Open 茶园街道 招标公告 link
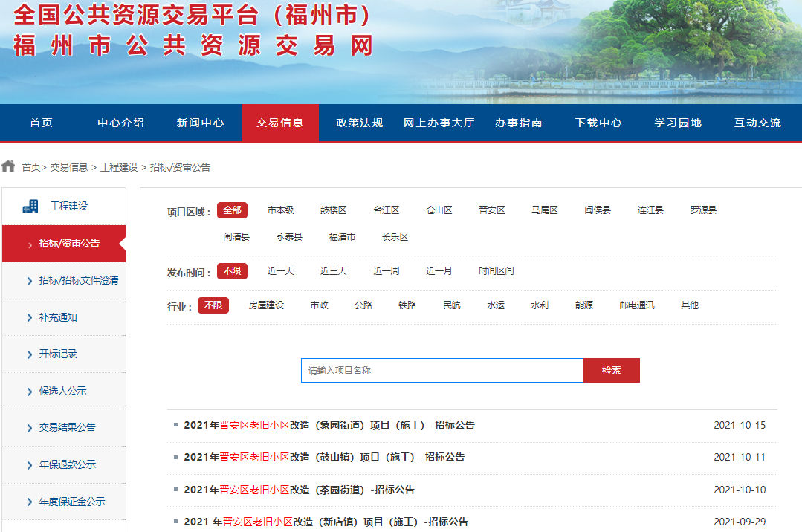Viewport: 802px width, 532px height. pos(300,490)
